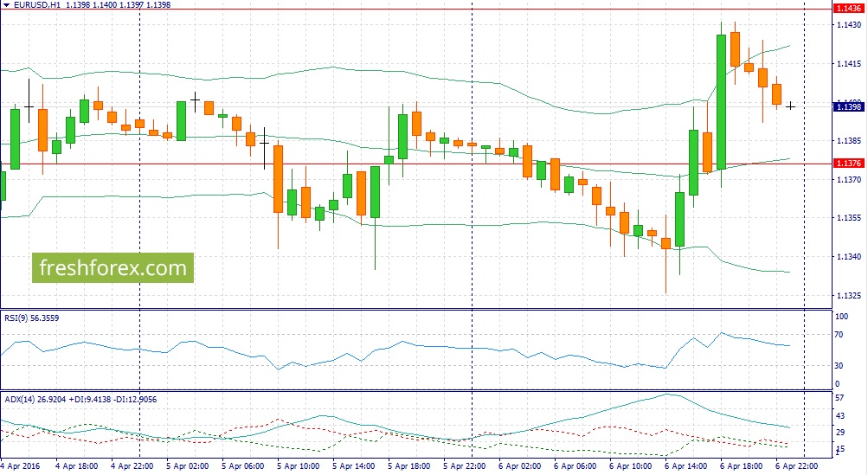Screen dimensions: 868x475
Task: Select the red 1.1376 price label
Action: 845,164
